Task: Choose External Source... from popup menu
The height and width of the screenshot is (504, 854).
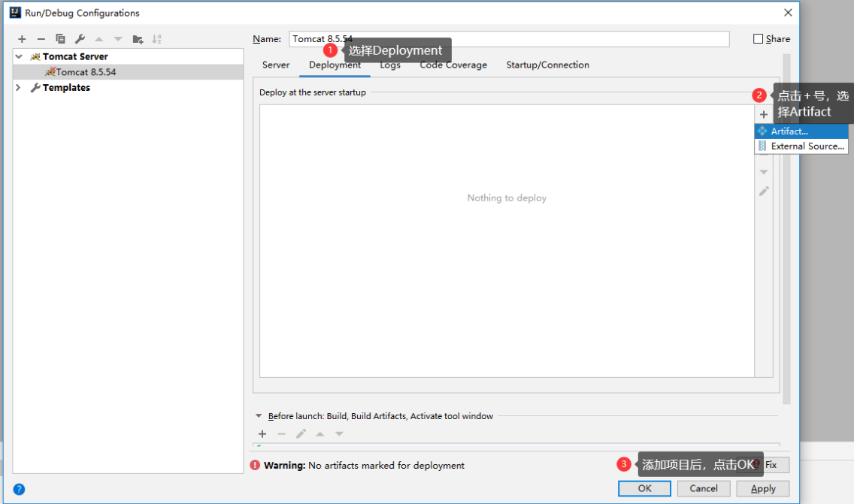Action: 801,146
